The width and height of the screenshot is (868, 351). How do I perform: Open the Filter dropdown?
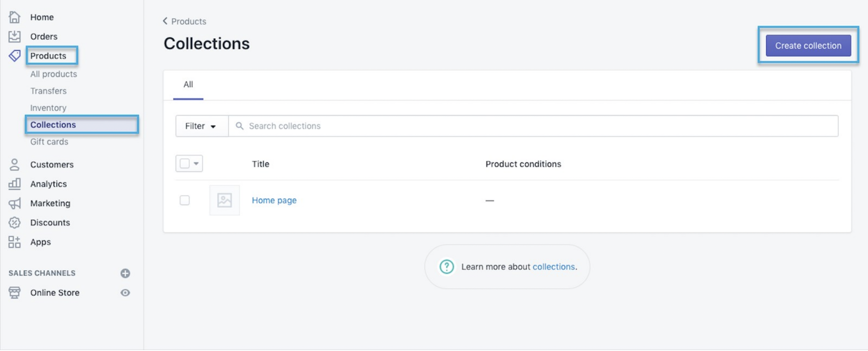[x=201, y=126]
